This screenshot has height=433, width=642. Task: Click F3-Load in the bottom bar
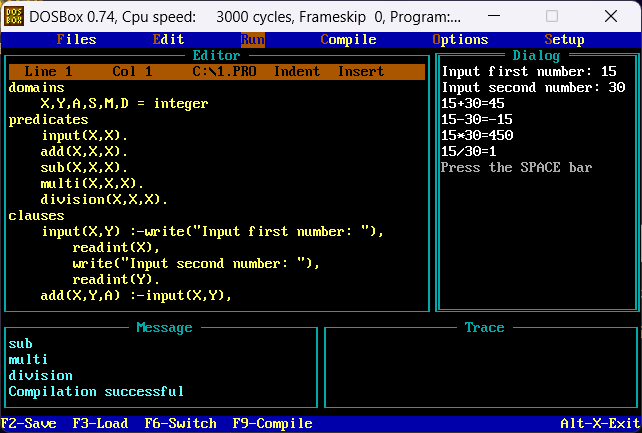pos(100,423)
